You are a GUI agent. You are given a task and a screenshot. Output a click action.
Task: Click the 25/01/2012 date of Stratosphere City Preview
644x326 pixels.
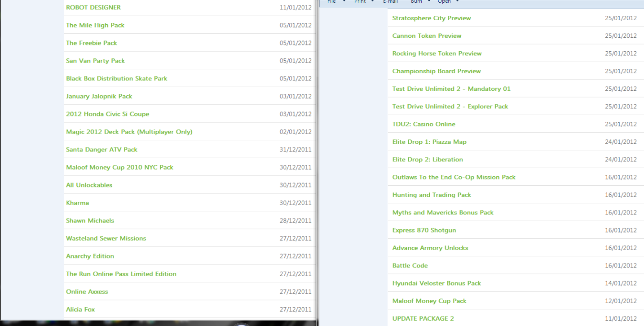pyautogui.click(x=621, y=18)
